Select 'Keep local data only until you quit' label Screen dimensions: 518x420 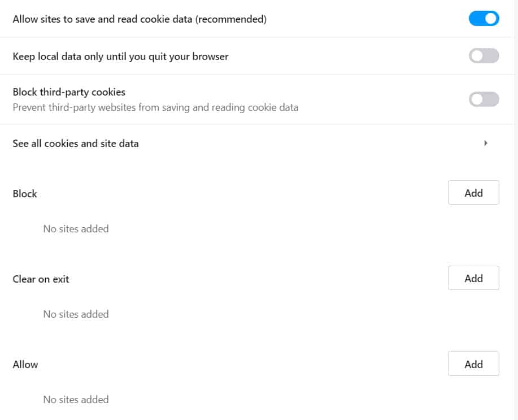(120, 57)
